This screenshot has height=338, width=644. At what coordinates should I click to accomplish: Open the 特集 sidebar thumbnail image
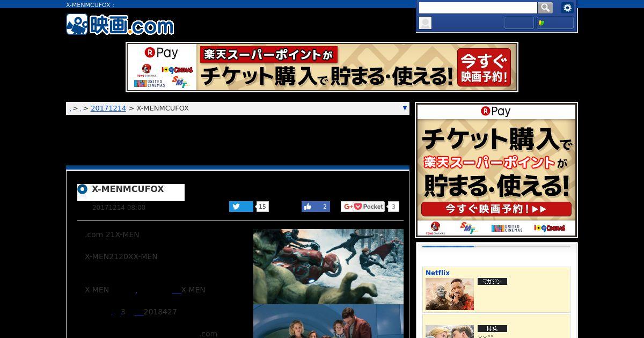(450, 332)
